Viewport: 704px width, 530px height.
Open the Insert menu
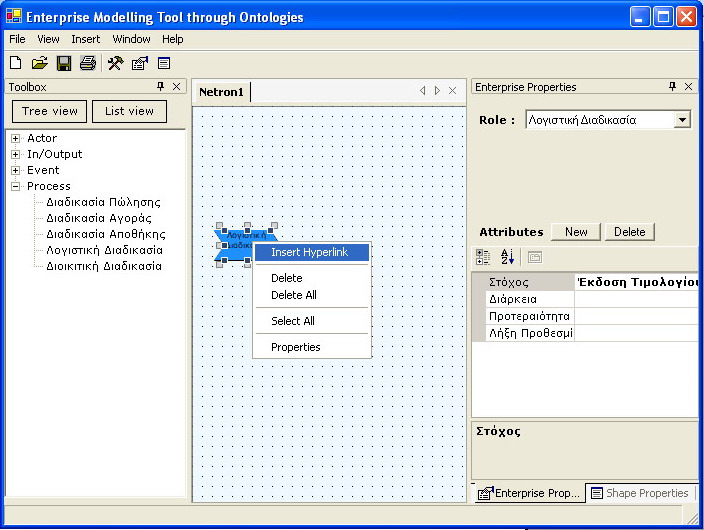(x=85, y=39)
